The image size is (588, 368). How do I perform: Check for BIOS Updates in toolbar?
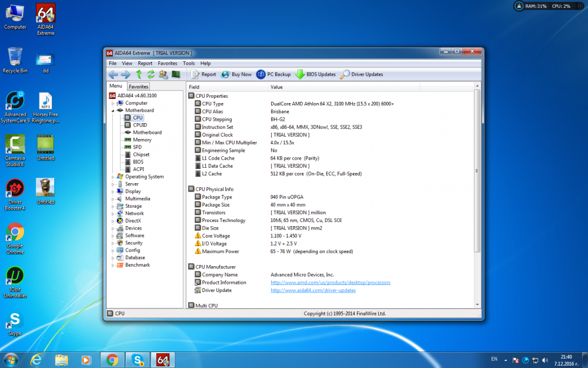coord(315,74)
